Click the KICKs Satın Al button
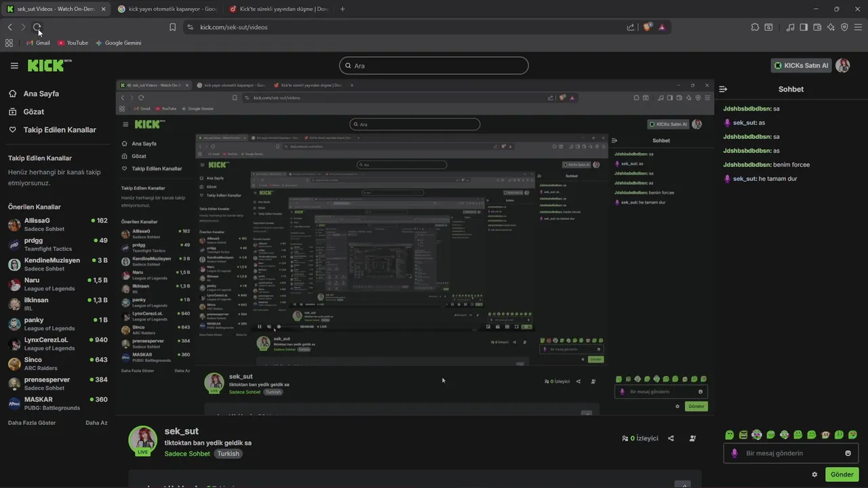The width and height of the screenshot is (868, 488). click(802, 66)
